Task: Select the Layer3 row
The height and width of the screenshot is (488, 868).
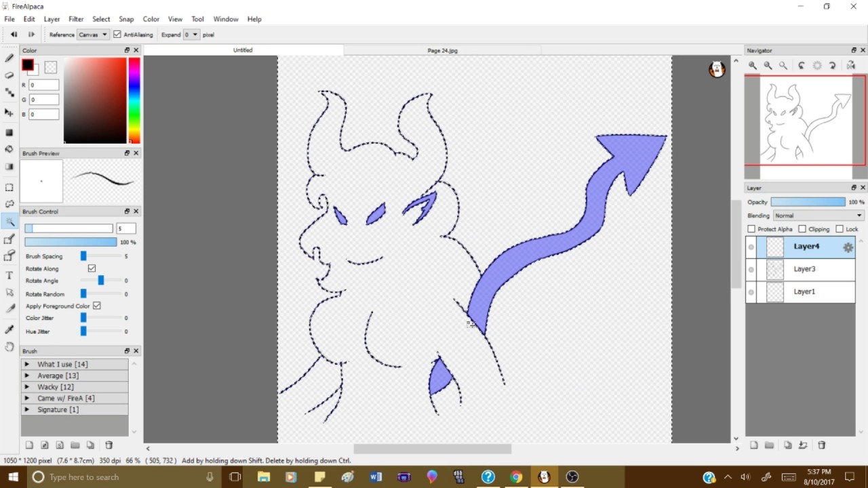Action: point(800,270)
